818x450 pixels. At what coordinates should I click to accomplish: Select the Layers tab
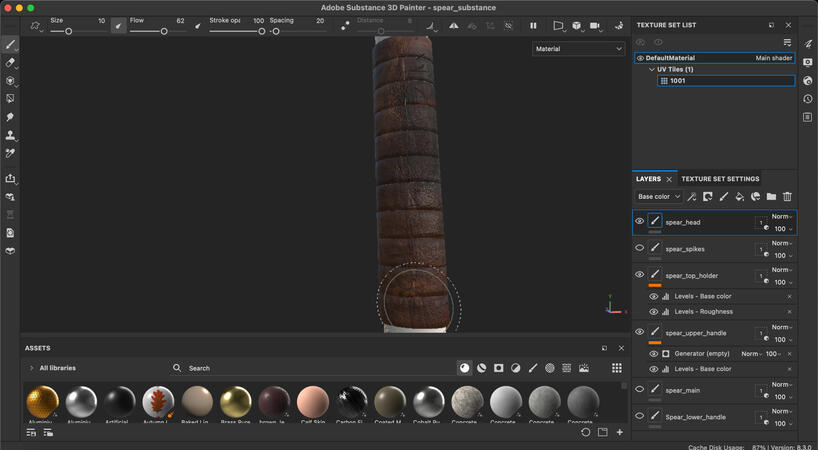[648, 179]
